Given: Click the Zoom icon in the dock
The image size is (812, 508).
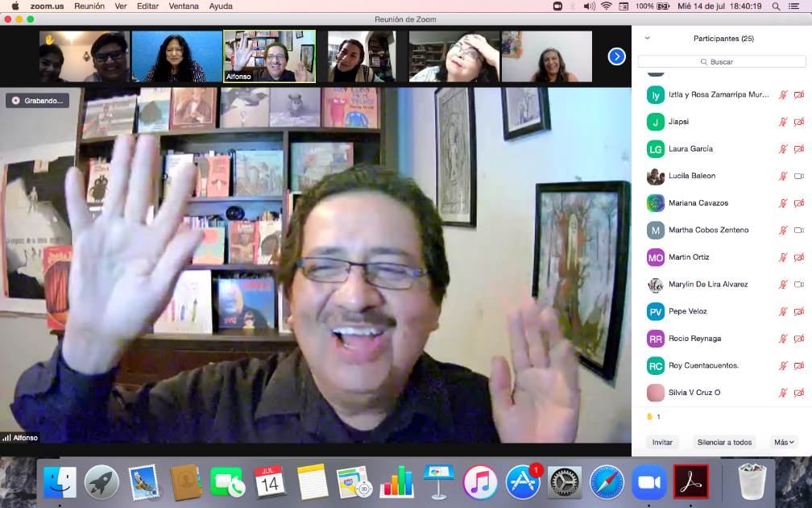Looking at the screenshot, I should click(648, 482).
